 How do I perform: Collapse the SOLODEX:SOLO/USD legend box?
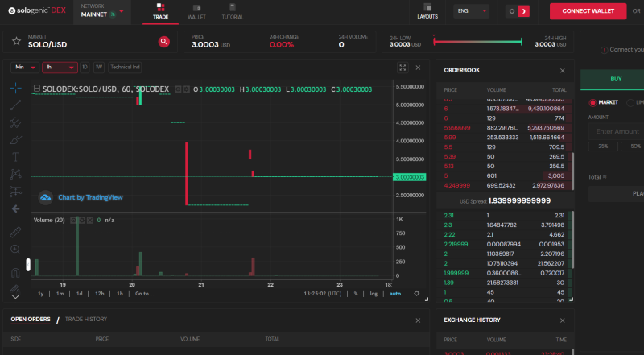(36, 89)
